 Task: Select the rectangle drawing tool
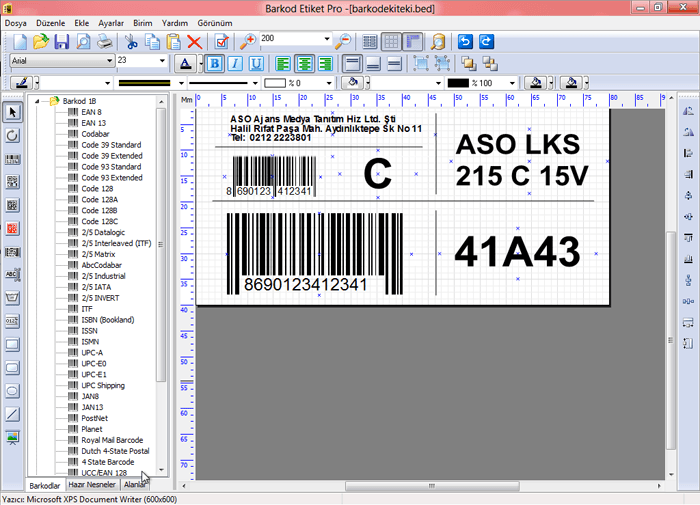point(12,344)
